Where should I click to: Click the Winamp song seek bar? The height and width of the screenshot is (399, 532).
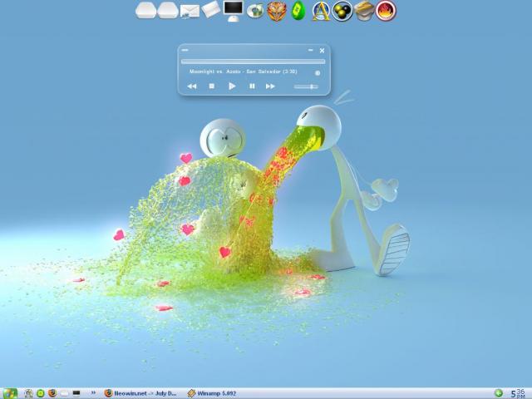click(253, 62)
